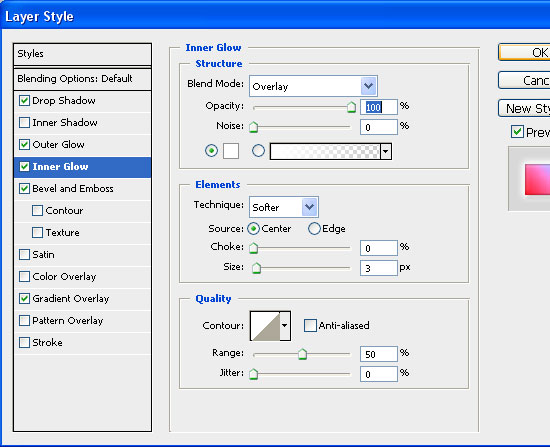
Task: Click the Choke value field
Action: [x=379, y=248]
